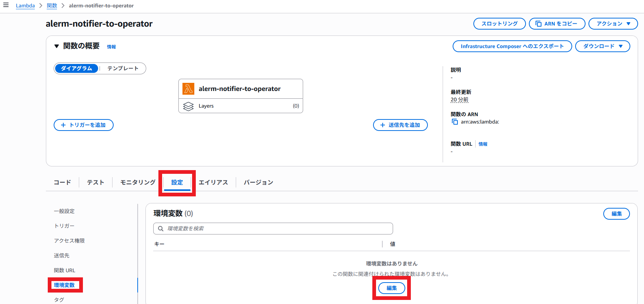
Task: Click the copy icon beside function ARN
Action: coord(455,122)
